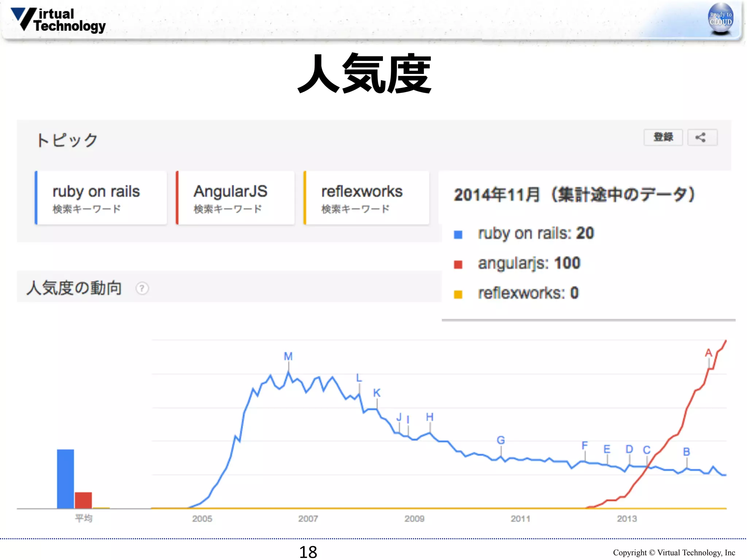The height and width of the screenshot is (560, 747).
Task: Click the slide page number 18
Action: (308, 552)
